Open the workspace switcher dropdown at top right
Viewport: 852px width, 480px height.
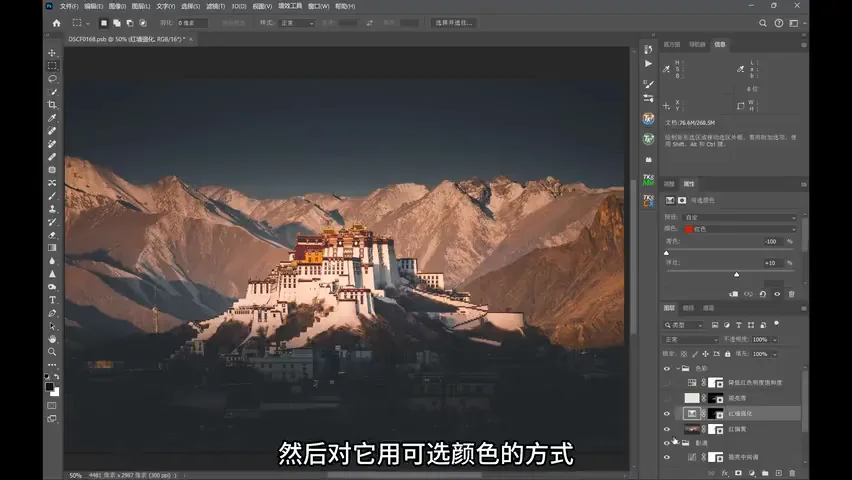[x=796, y=23]
